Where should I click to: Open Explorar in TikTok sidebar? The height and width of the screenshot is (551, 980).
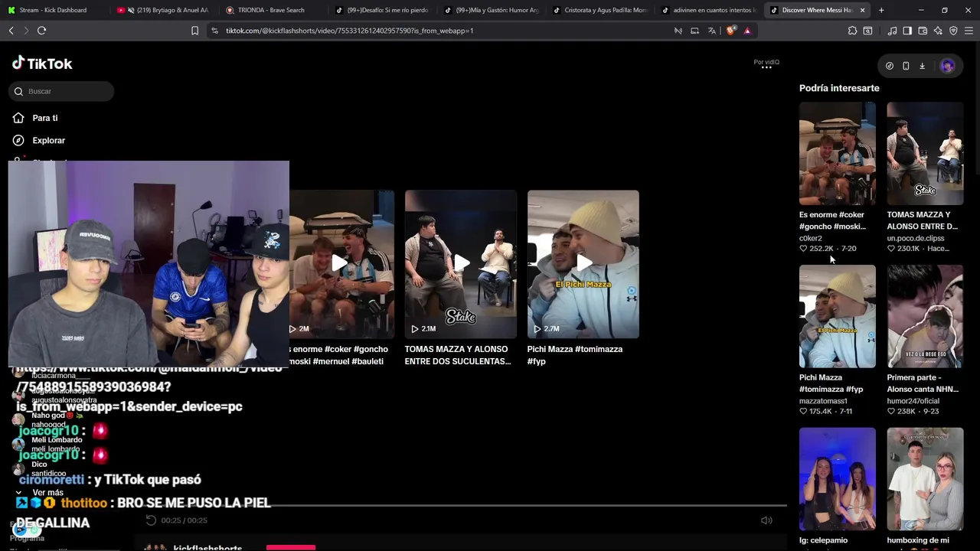tap(48, 140)
